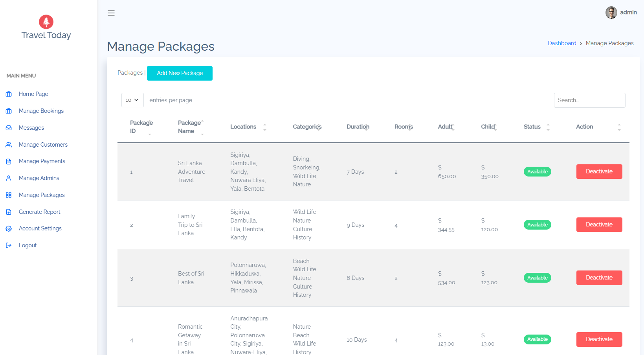The width and height of the screenshot is (644, 355).
Task: Switch to the Packages tab
Action: tap(130, 73)
